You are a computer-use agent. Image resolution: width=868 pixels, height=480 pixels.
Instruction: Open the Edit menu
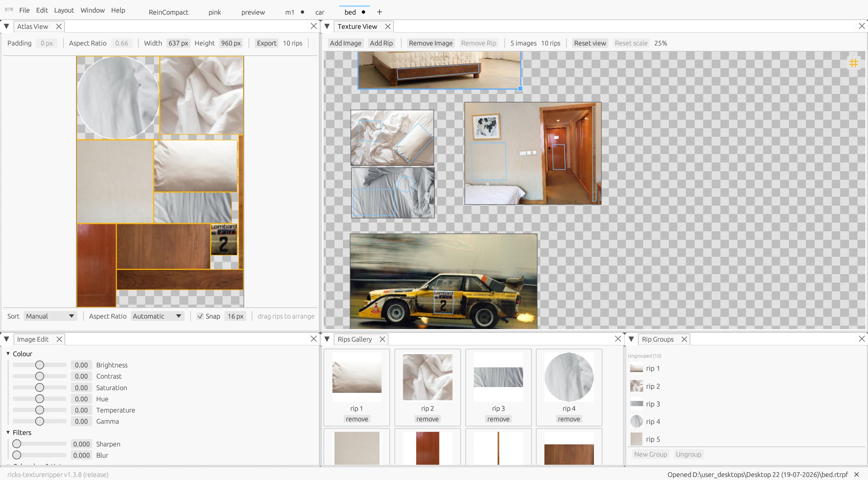(42, 10)
